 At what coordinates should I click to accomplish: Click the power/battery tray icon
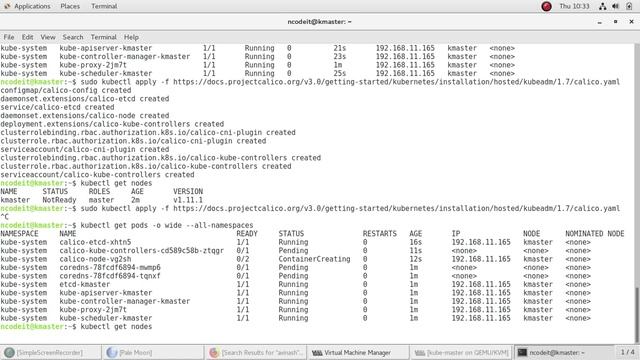point(629,6)
